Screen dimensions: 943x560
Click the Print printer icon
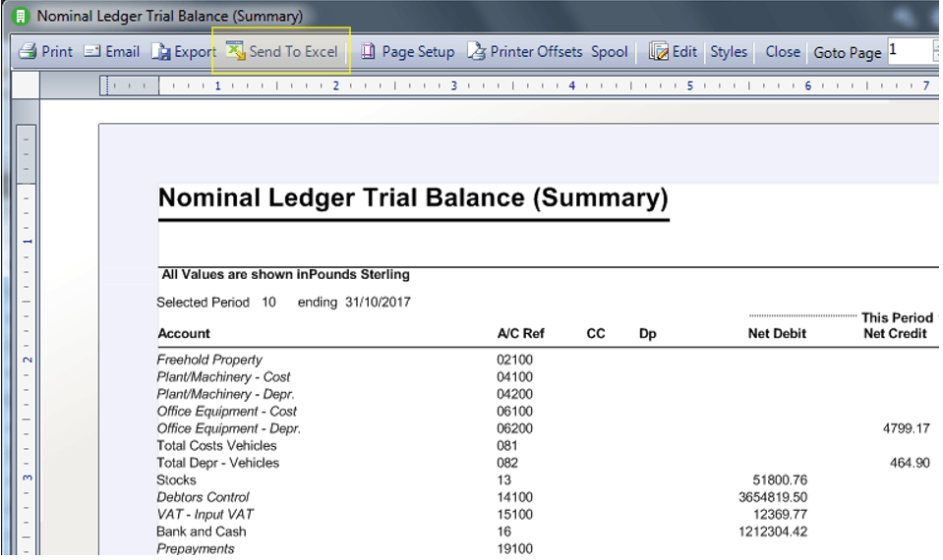click(x=28, y=52)
